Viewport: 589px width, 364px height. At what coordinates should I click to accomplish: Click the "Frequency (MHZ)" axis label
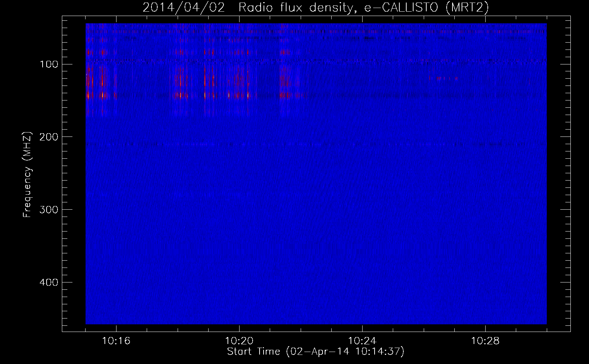click(x=27, y=175)
